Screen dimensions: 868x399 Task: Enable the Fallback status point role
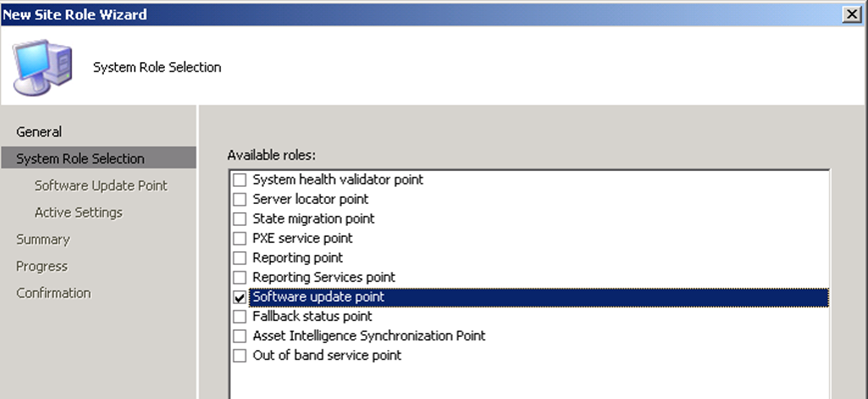pyautogui.click(x=239, y=317)
